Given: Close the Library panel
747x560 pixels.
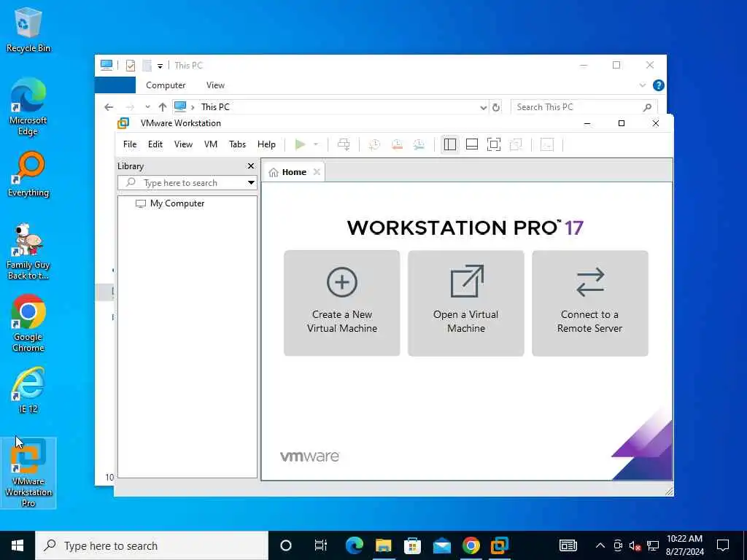Looking at the screenshot, I should [x=251, y=166].
